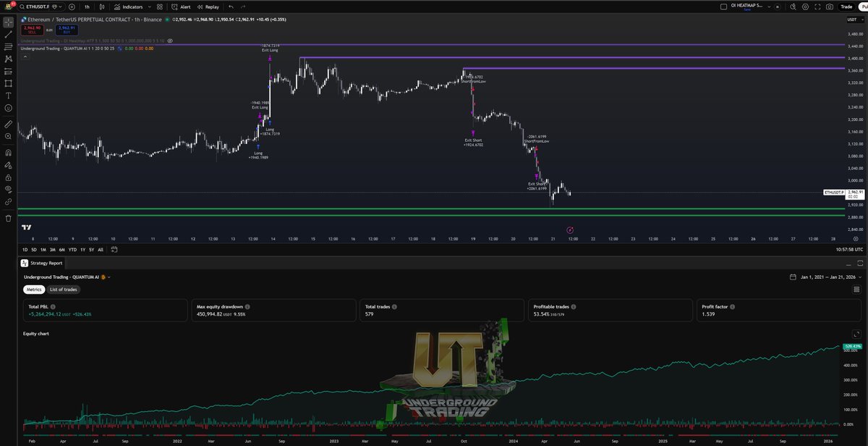
Task: Select the 5Y date range
Action: point(90,249)
